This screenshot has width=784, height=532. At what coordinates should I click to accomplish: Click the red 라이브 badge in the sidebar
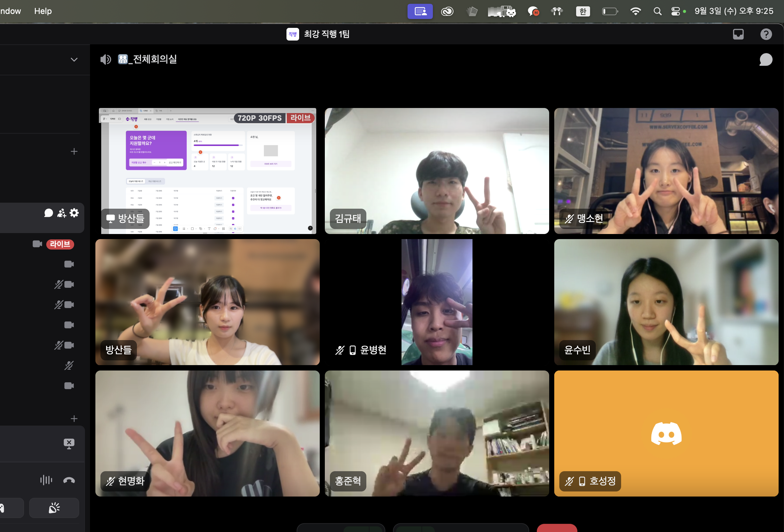[60, 244]
